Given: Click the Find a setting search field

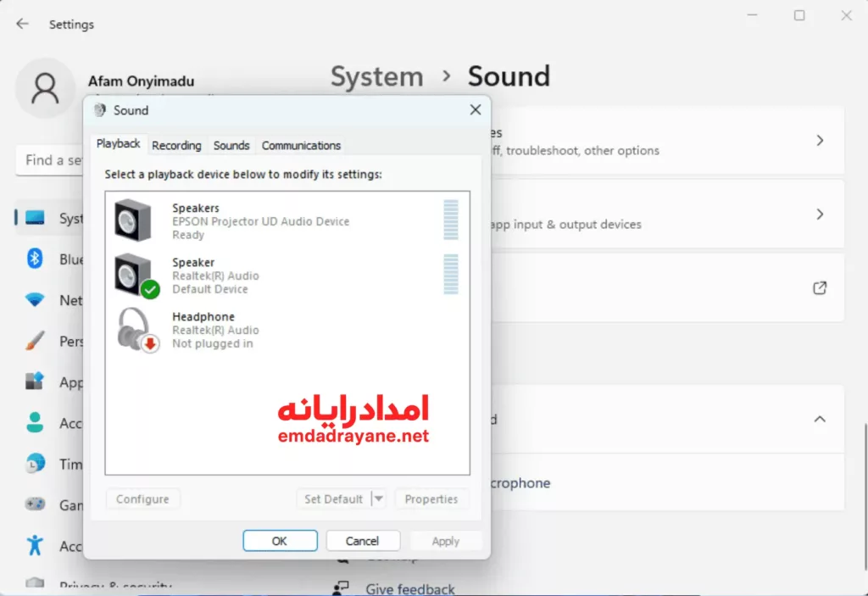Looking at the screenshot, I should coord(51,160).
